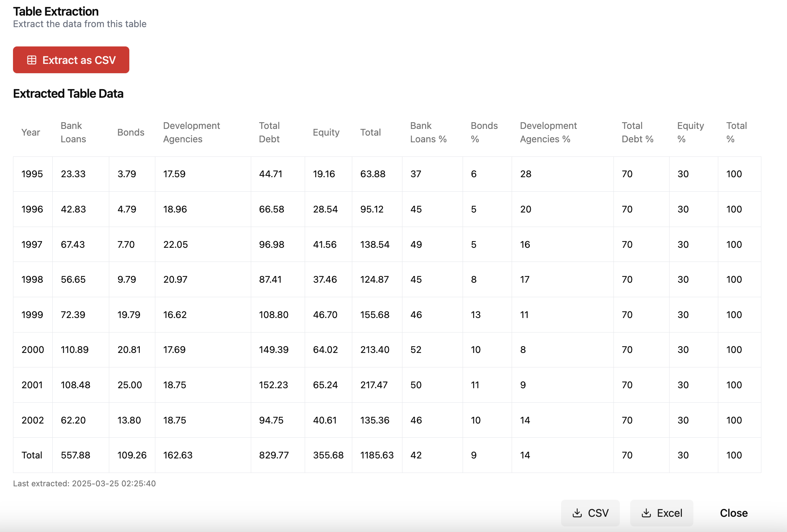
Task: Download the table using the Excel button
Action: tap(661, 513)
